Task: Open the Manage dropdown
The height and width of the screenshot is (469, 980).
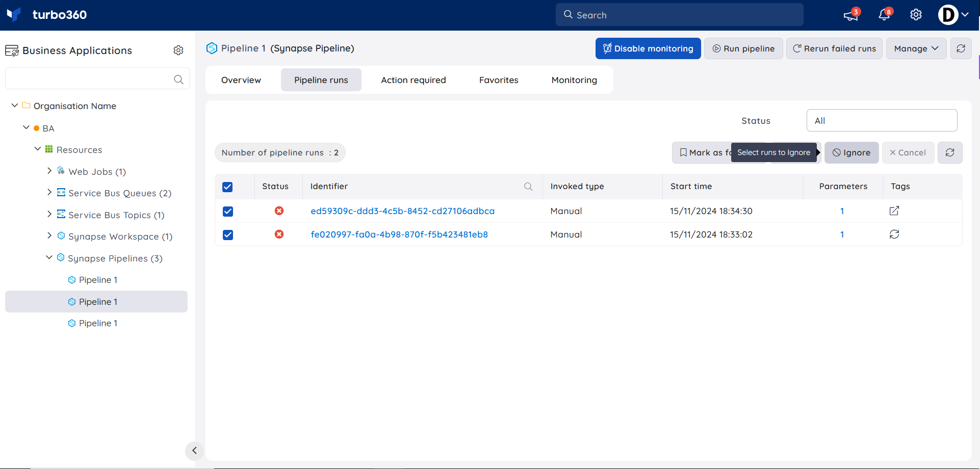Action: [916, 48]
